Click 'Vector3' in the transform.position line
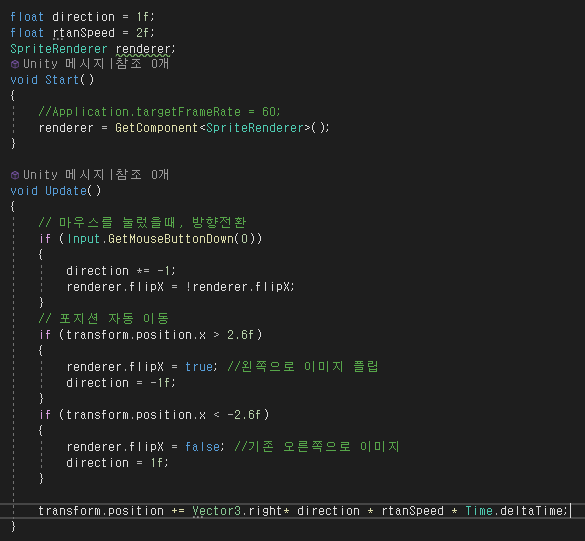 point(217,511)
